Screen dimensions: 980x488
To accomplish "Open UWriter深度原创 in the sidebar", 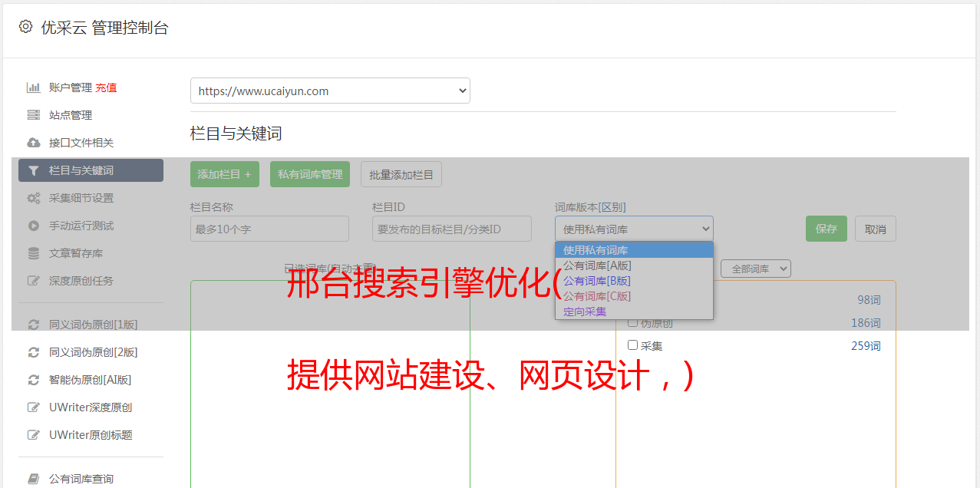I will 91,407.
